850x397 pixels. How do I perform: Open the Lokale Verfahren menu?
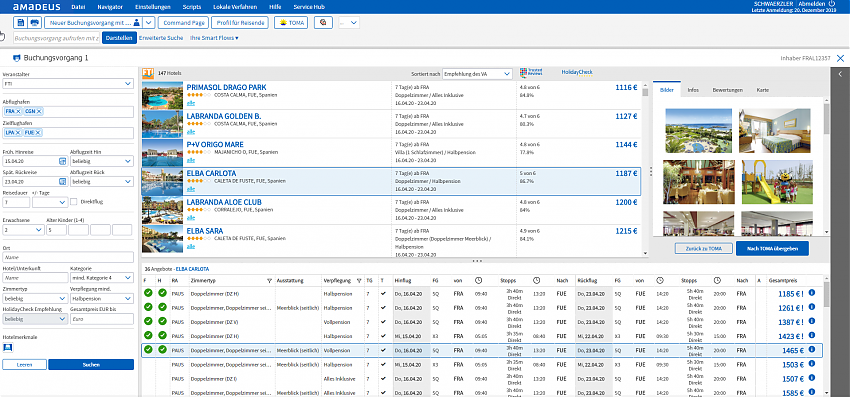[235, 7]
